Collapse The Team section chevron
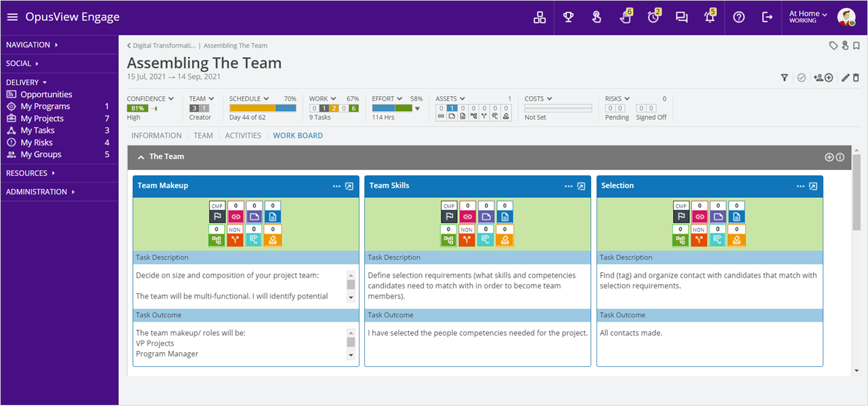The height and width of the screenshot is (407, 868). (141, 157)
